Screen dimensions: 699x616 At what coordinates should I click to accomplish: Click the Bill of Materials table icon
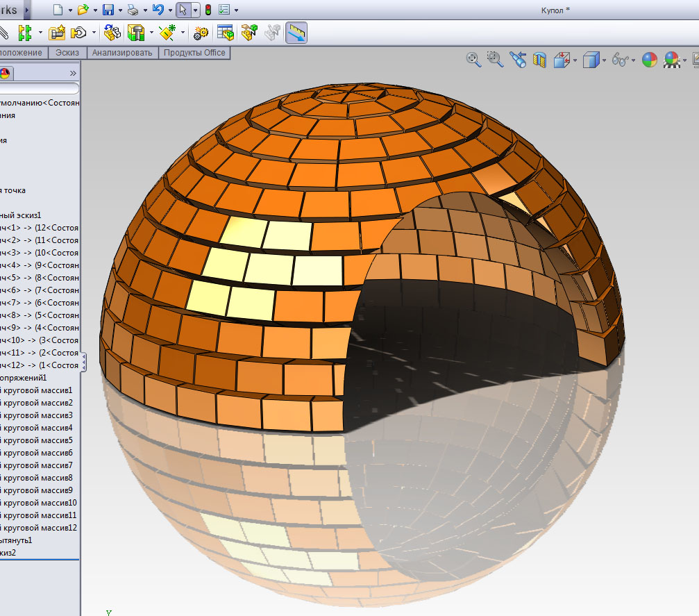tap(225, 32)
